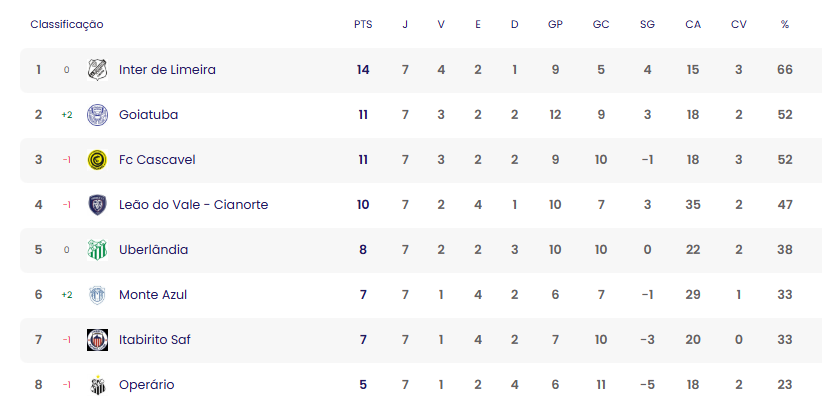The height and width of the screenshot is (418, 822).
Task: Click the % column header
Action: (x=784, y=25)
